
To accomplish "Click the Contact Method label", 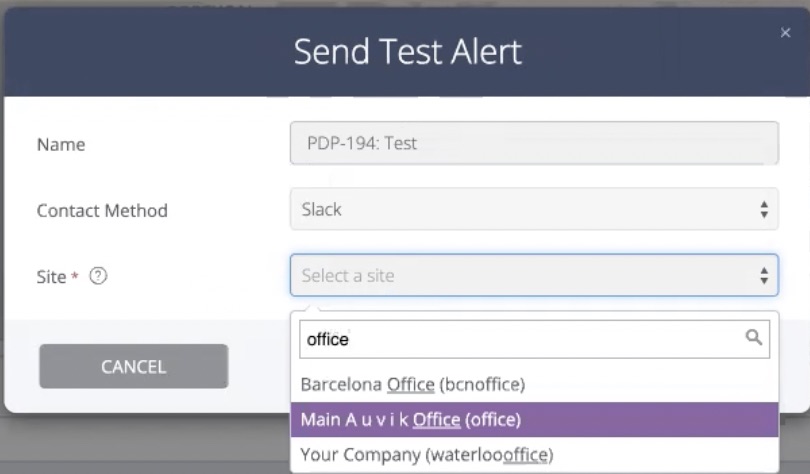I will pos(102,211).
